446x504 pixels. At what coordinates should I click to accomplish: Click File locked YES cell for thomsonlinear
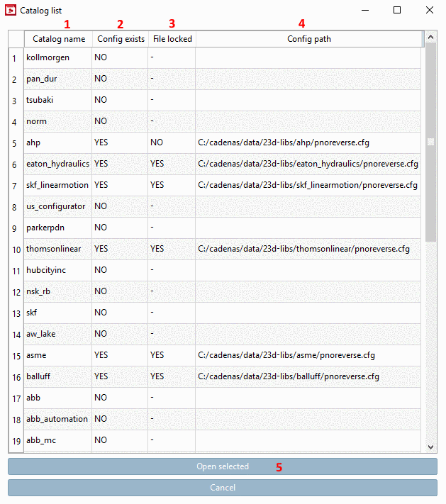172,249
